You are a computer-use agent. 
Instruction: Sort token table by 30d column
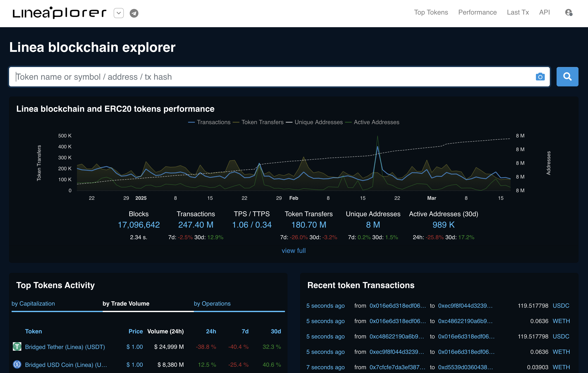[276, 331]
